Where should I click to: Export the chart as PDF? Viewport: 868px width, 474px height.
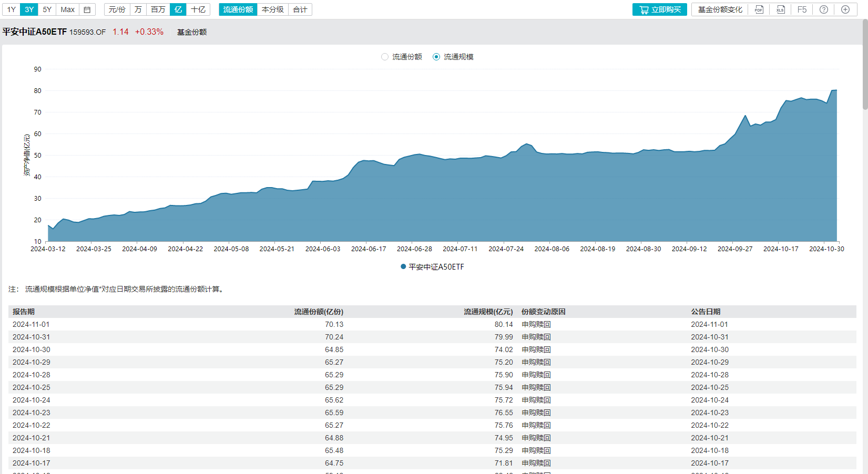(759, 9)
